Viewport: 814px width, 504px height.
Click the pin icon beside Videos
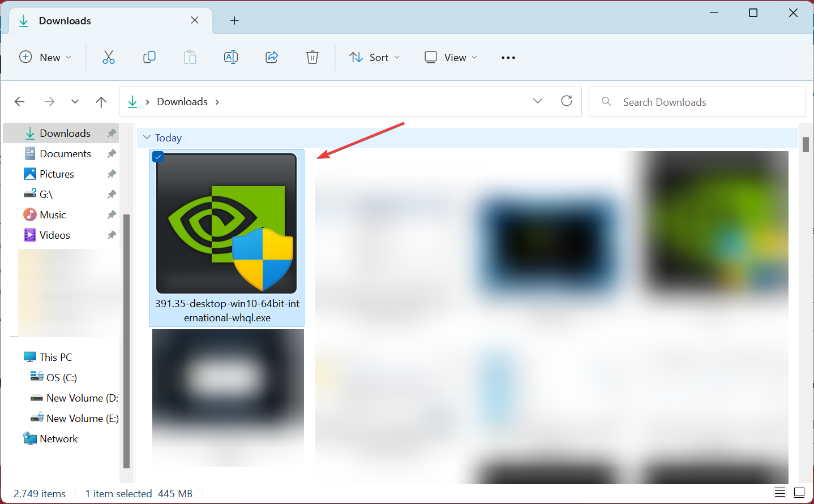112,235
